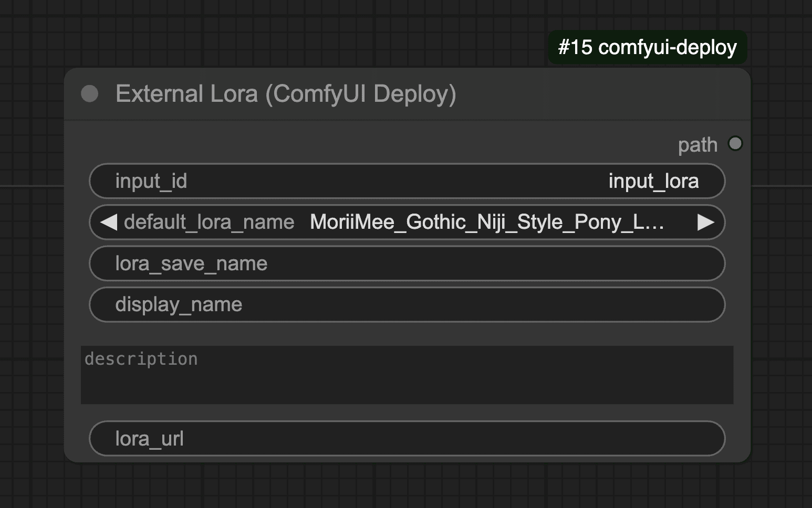The width and height of the screenshot is (812, 508).
Task: Focus the lora_url field
Action: point(407,439)
